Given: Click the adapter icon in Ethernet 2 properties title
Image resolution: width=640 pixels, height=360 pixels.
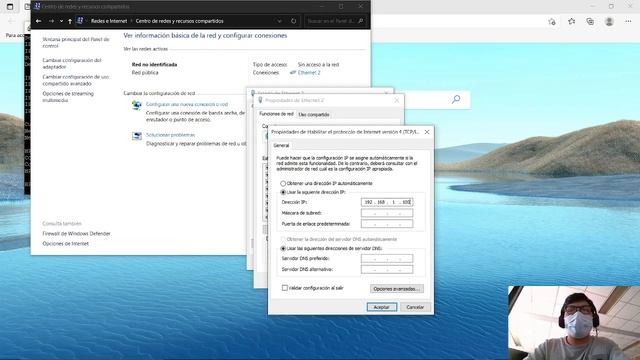Looking at the screenshot, I should 260,100.
